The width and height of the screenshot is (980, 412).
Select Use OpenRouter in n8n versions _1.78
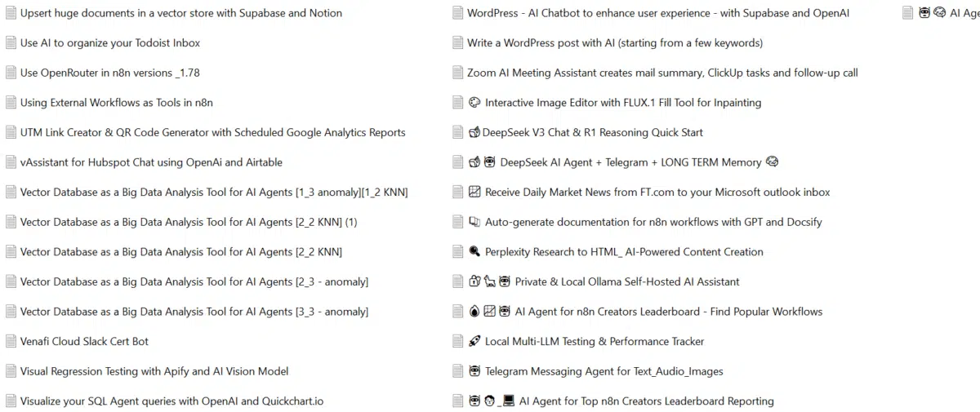pyautogui.click(x=109, y=73)
